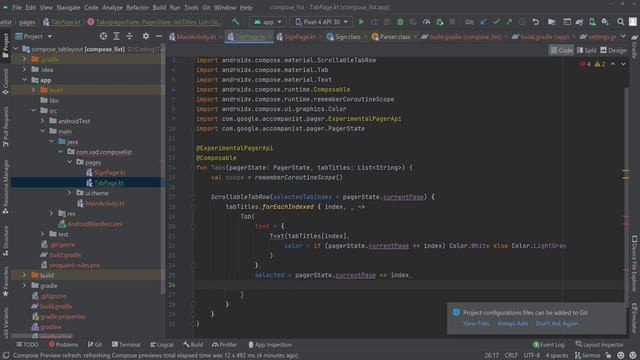Switch editor to Code view
Screen dimensions: 640x360
pyautogui.click(x=561, y=50)
